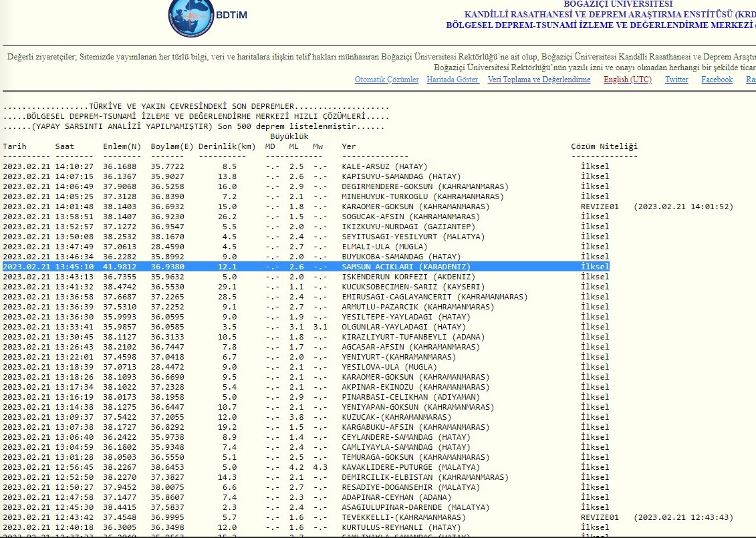Click the REVIZE01 label dated 2023.02.21 14:01:52
Screen dimensions: 756x538
(600, 207)
